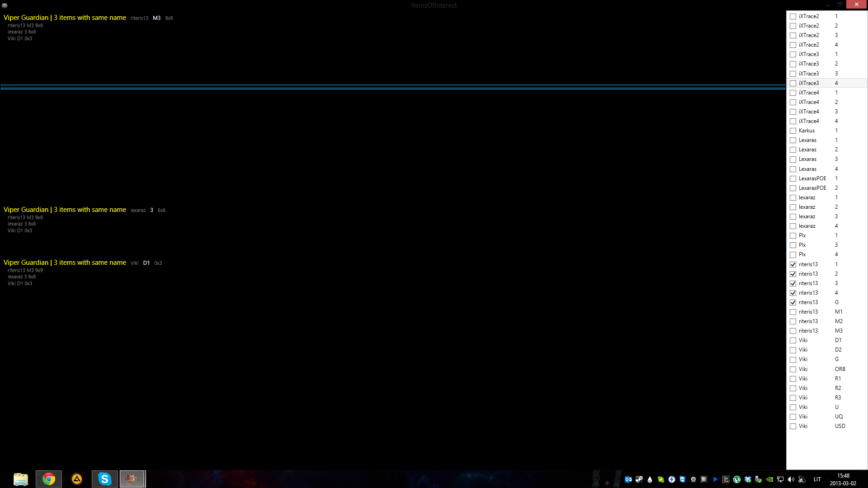This screenshot has width=868, height=488.
Task: Click the network connection tray icon
Action: pyautogui.click(x=780, y=479)
